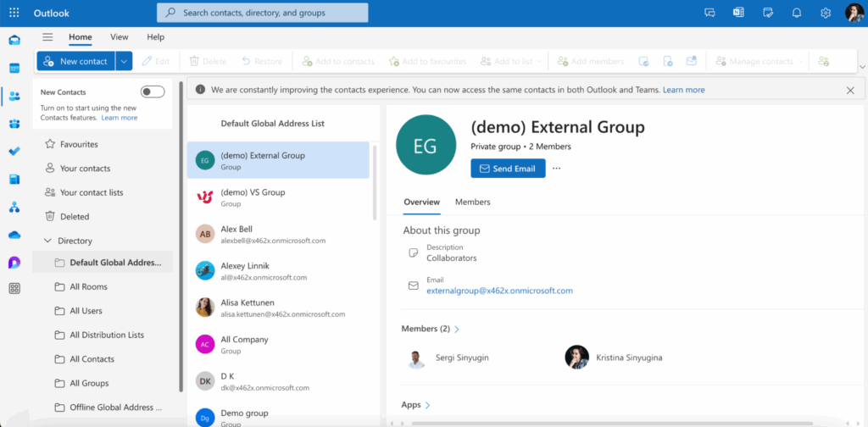Click the New contact button
The height and width of the screenshot is (427, 868).
click(x=75, y=61)
